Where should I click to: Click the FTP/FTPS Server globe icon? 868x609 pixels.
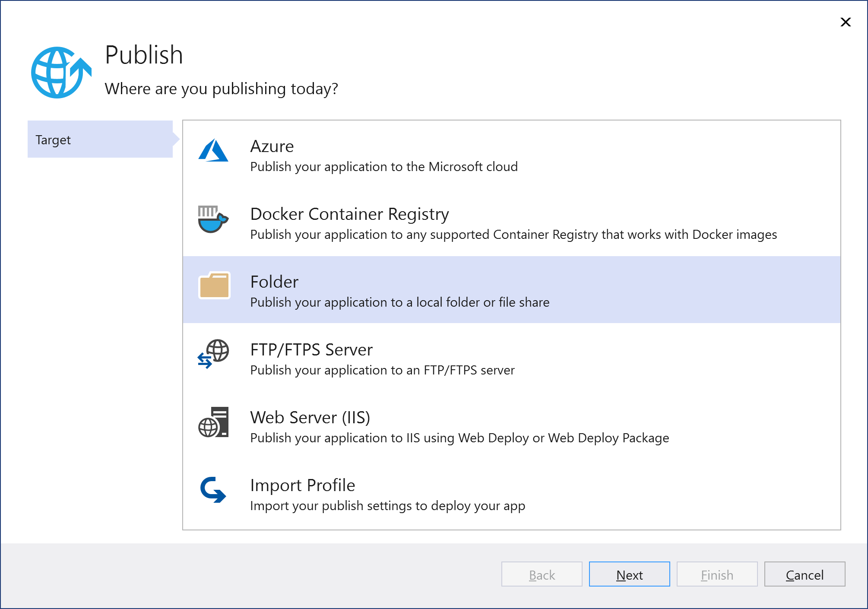coord(213,354)
